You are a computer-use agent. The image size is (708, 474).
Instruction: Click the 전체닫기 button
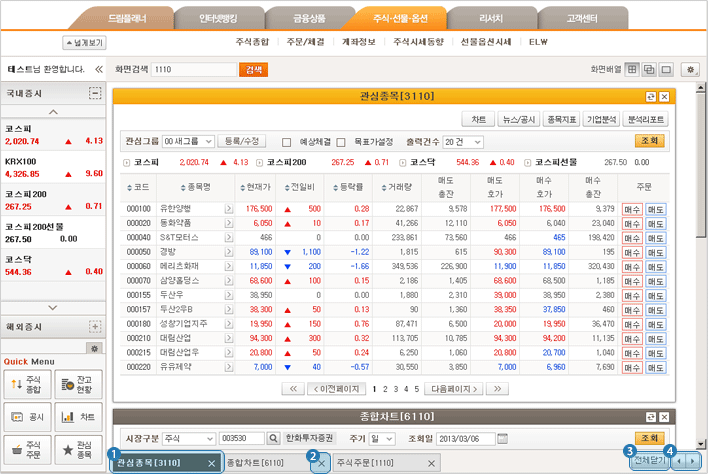pyautogui.click(x=649, y=460)
